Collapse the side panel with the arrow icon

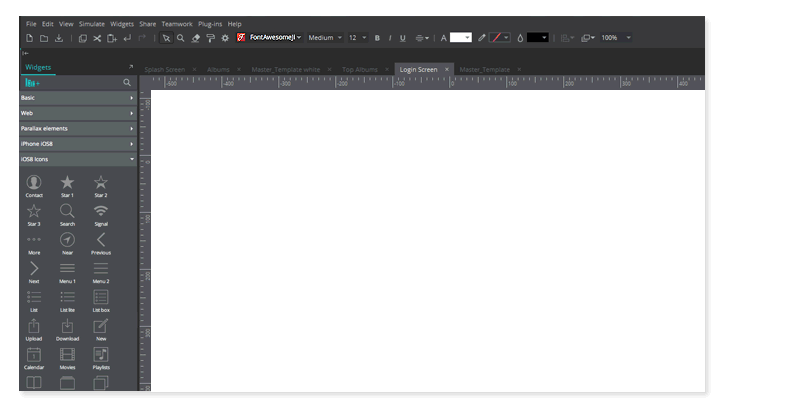(25, 53)
